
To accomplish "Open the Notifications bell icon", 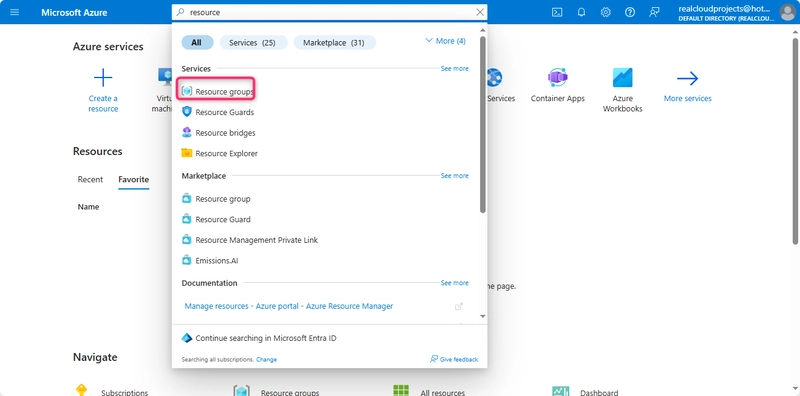I will [x=581, y=12].
